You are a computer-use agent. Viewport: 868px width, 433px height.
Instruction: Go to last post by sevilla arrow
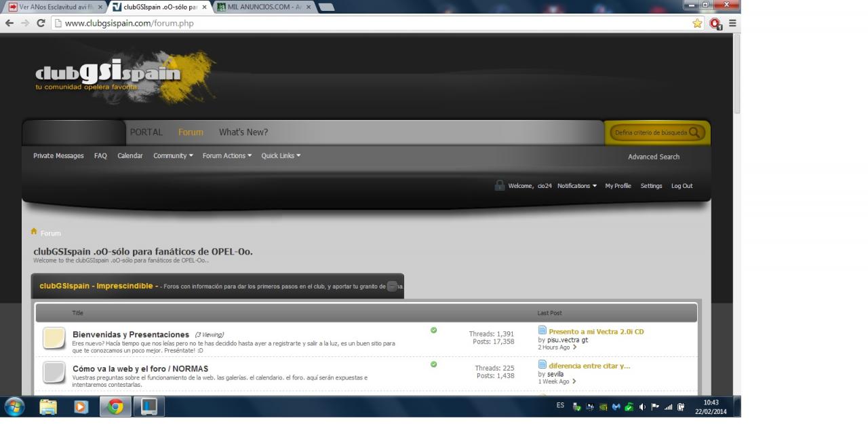(x=574, y=381)
